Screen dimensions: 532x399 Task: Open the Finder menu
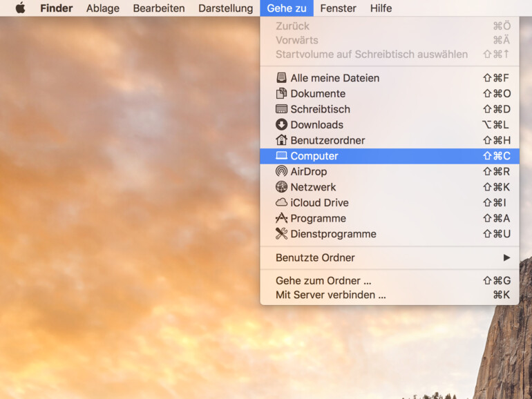click(57, 8)
